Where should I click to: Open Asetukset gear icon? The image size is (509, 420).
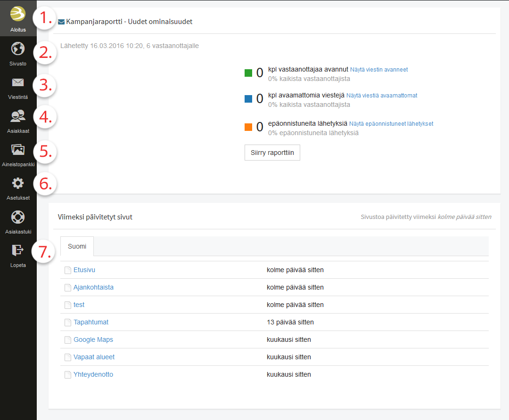18,184
